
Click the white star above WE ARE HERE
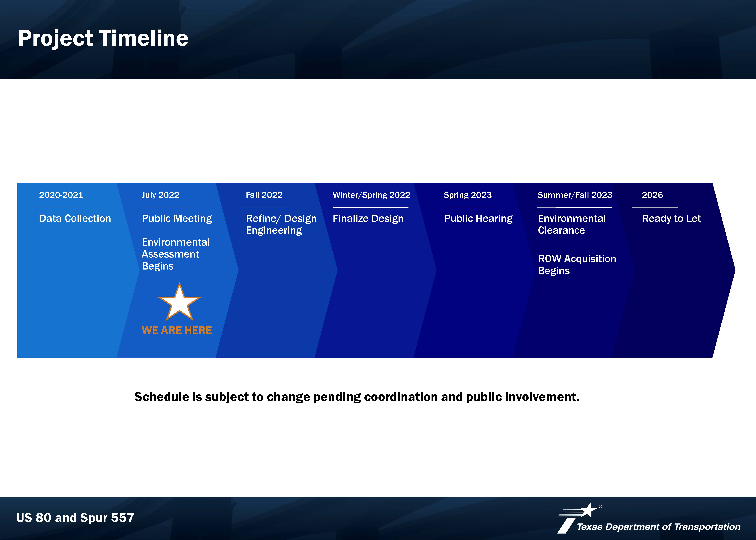[x=180, y=302]
